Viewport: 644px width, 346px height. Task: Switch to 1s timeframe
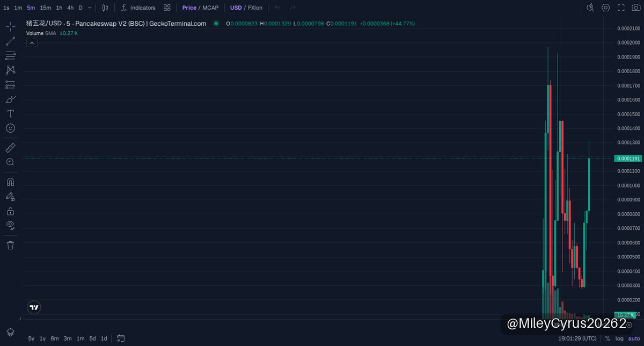pos(6,8)
